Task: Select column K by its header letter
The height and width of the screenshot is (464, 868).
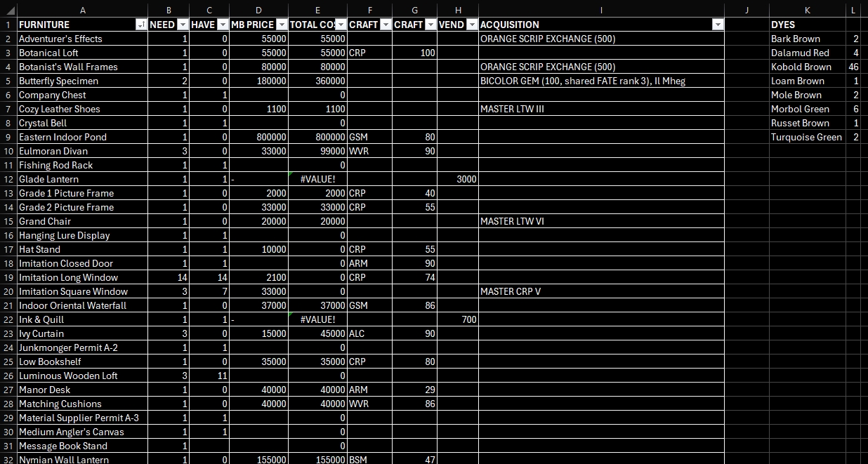Action: [807, 10]
